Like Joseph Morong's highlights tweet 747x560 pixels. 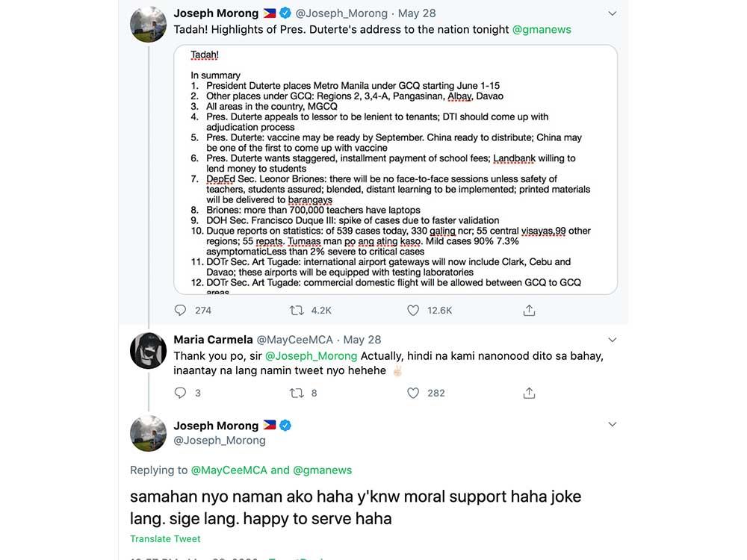(x=414, y=310)
